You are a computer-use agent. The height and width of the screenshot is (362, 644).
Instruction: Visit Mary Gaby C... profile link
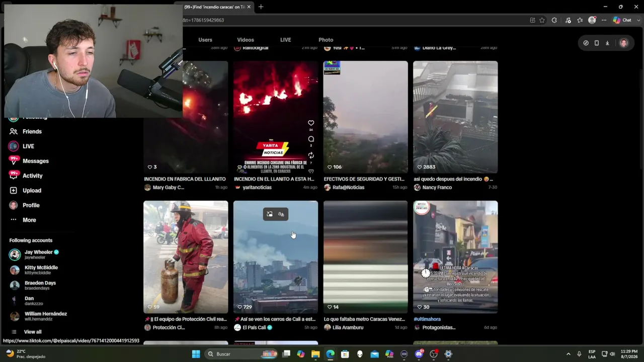point(168,188)
